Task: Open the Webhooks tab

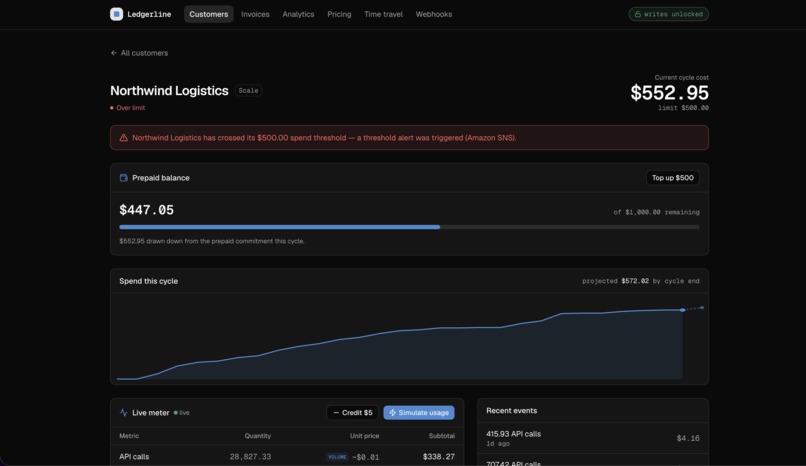Action: (x=434, y=14)
